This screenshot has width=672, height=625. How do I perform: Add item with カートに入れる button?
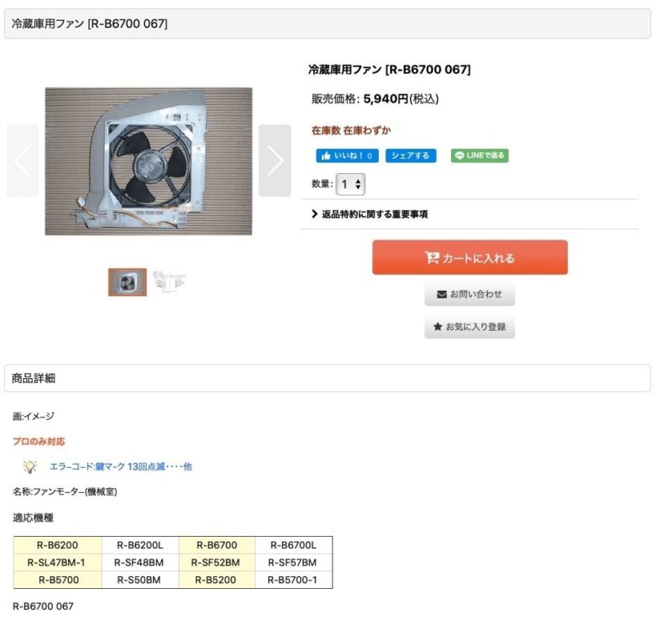[470, 258]
